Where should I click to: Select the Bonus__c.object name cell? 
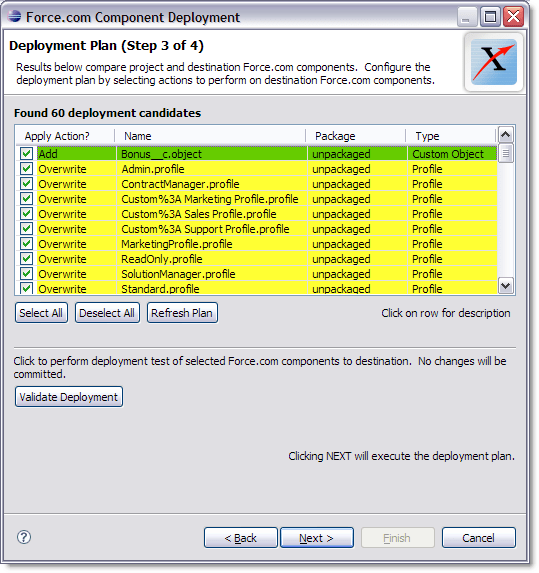point(212,154)
